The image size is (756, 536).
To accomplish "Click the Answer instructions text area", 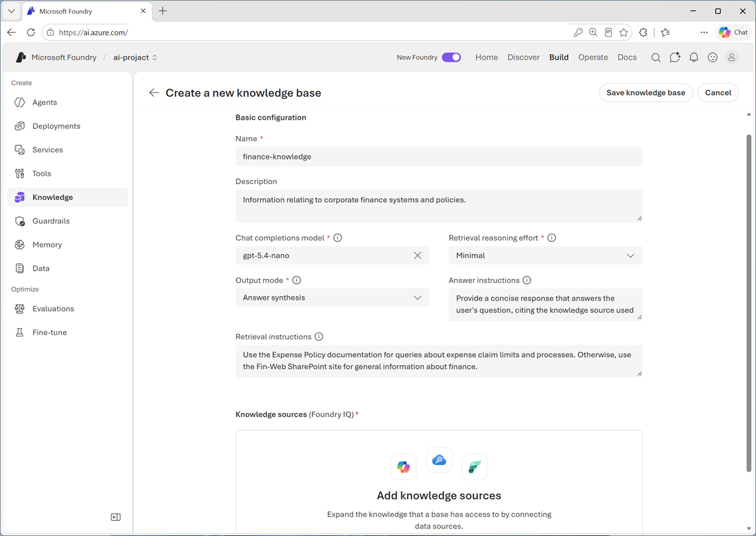I will pyautogui.click(x=546, y=305).
